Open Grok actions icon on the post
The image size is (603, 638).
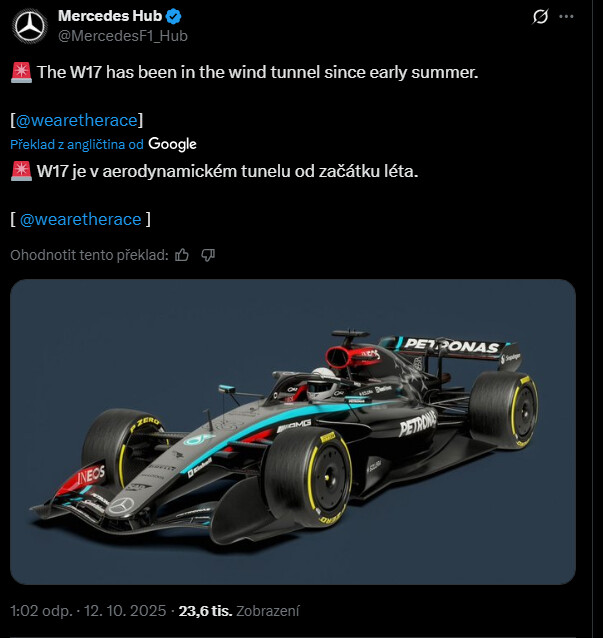(x=540, y=17)
